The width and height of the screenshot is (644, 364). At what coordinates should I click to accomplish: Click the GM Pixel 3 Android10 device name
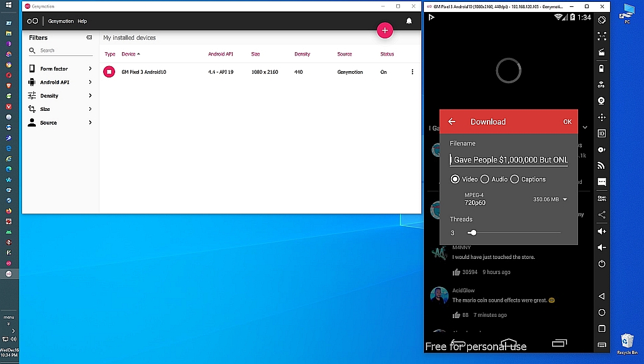coord(144,72)
